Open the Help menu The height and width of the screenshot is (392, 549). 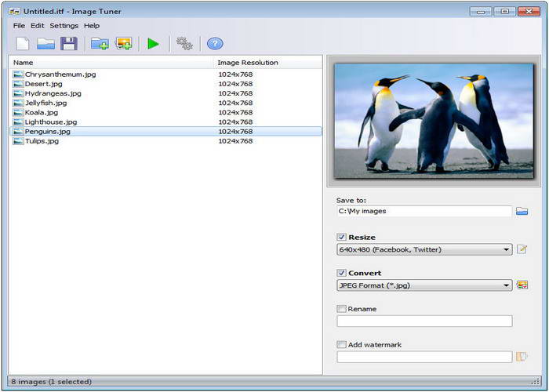coord(92,26)
